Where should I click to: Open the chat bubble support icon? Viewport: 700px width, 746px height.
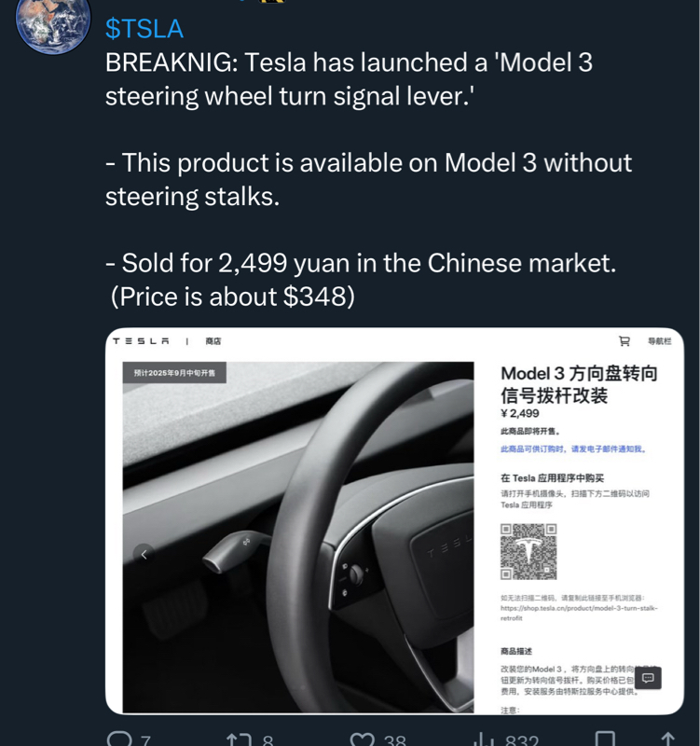pos(648,678)
